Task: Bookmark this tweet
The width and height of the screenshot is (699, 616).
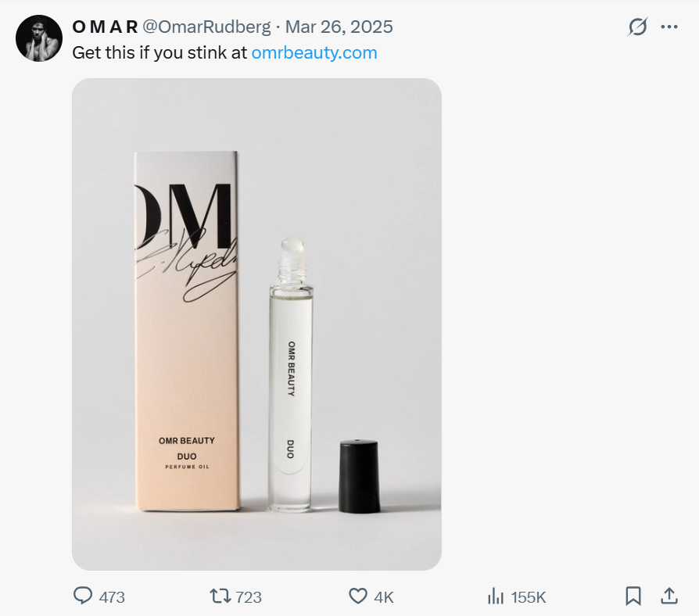Action: [633, 596]
